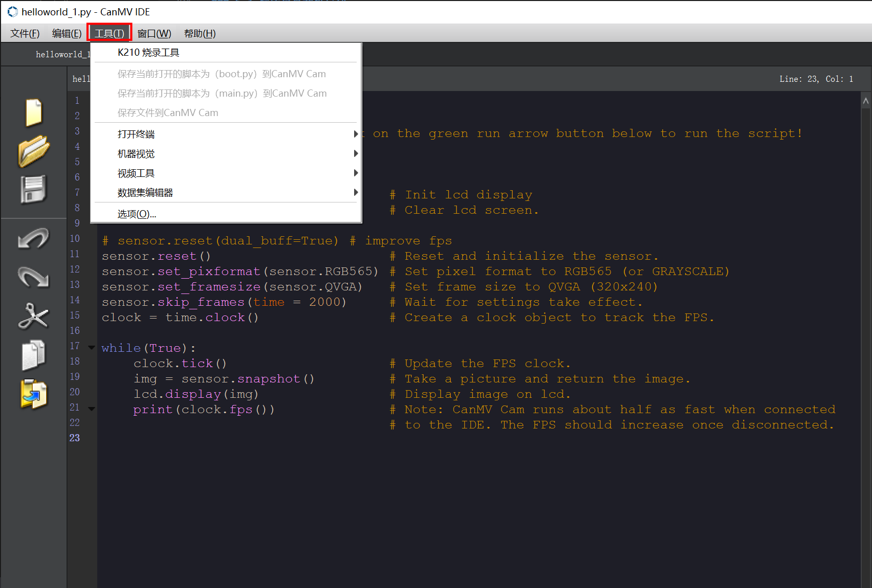This screenshot has width=872, height=588.
Task: Click the '# Display image on lcd.' comment
Action: 480,394
